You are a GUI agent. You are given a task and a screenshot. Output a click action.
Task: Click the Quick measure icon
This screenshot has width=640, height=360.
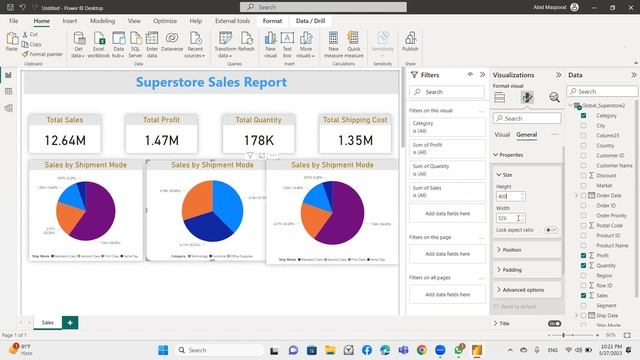(x=353, y=39)
